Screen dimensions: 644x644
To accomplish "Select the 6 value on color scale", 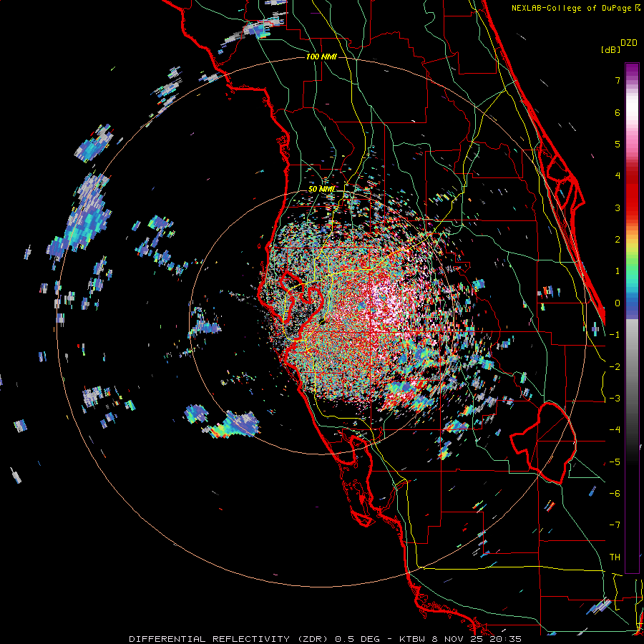I will tap(618, 112).
